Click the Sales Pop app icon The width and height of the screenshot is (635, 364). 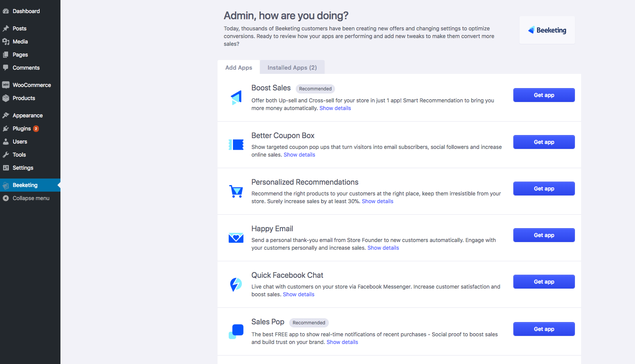pyautogui.click(x=236, y=332)
